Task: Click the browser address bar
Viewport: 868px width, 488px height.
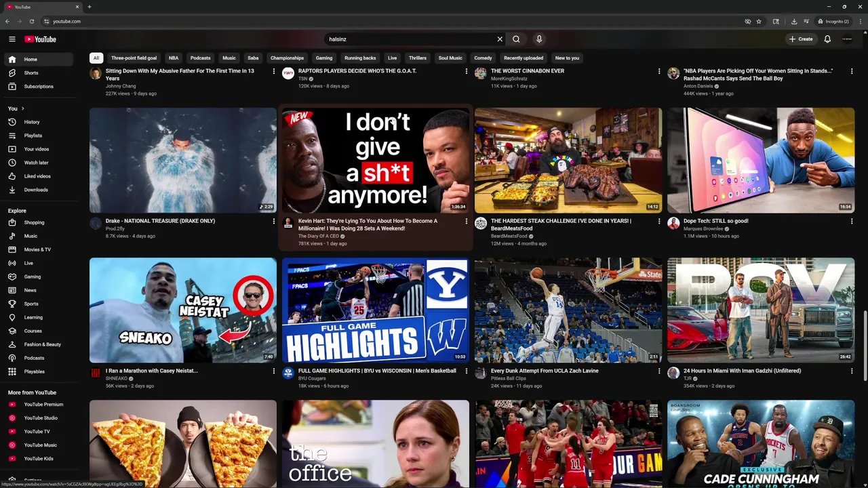Action: (393, 21)
